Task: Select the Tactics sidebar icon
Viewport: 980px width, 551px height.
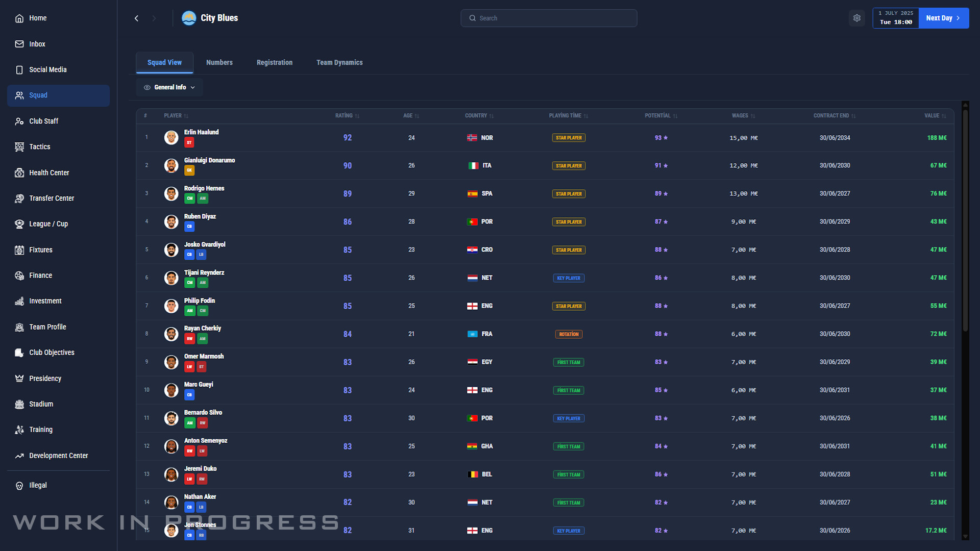Action: click(x=39, y=146)
